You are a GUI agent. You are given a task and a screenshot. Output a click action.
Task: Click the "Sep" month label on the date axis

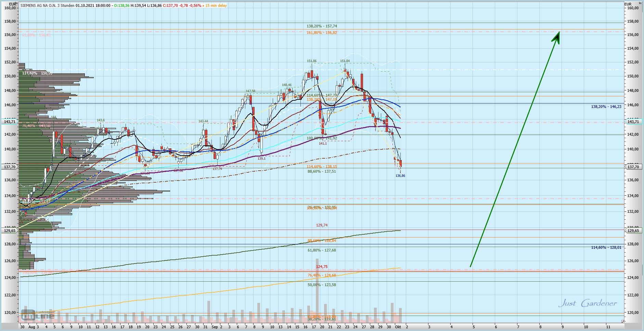pos(215,327)
